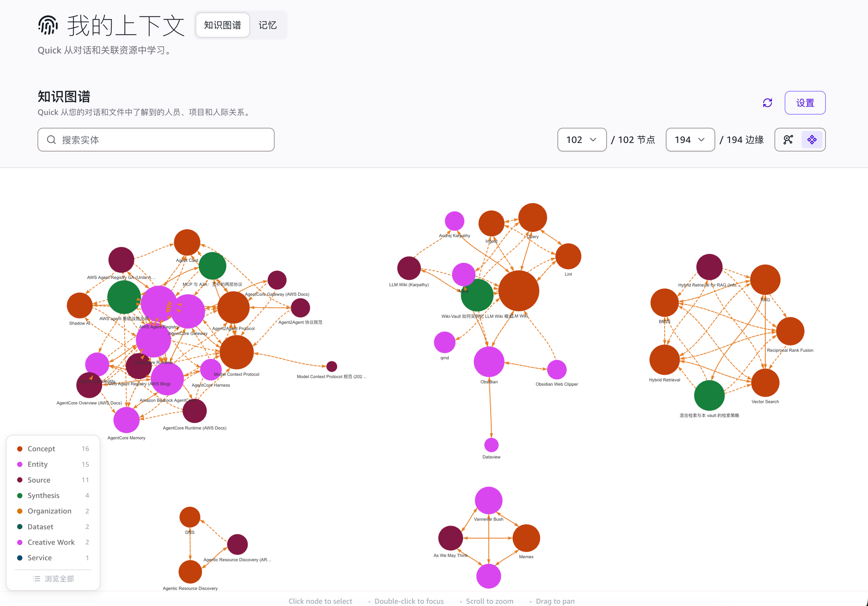Select the Creative Work legend row
The image size is (868, 606).
point(53,542)
